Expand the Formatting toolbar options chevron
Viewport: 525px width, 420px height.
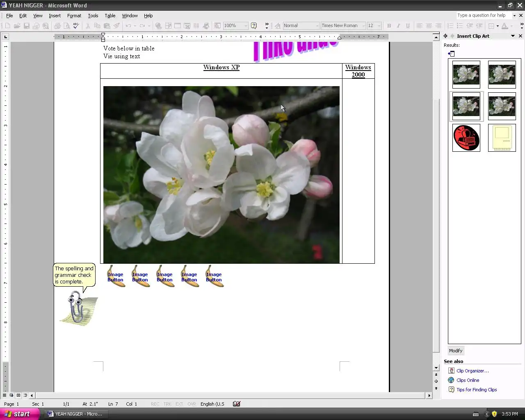(x=521, y=25)
